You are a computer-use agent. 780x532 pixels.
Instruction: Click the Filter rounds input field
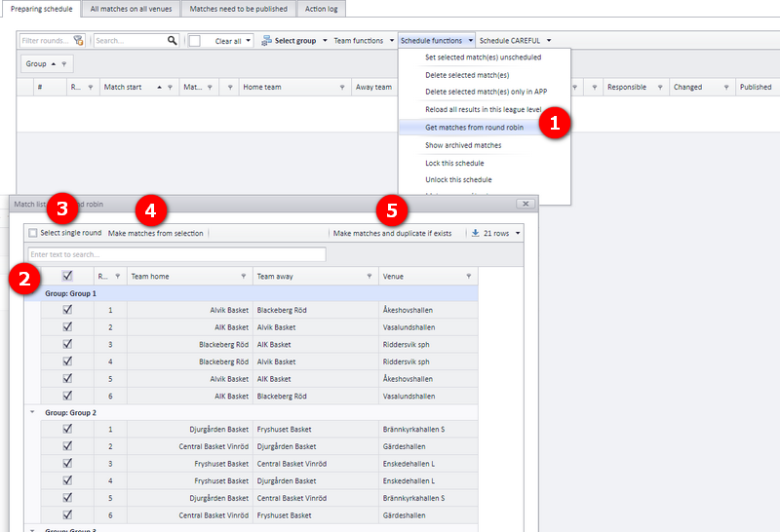coord(46,41)
